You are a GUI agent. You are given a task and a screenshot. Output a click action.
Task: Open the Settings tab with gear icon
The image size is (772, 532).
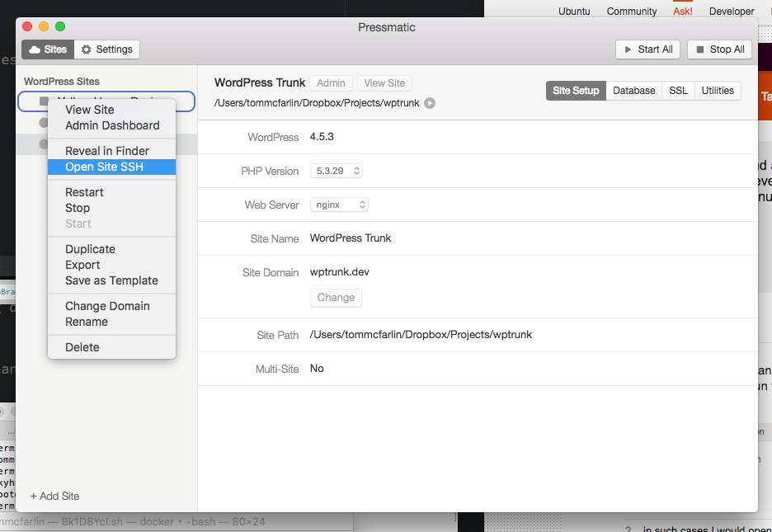(x=107, y=49)
